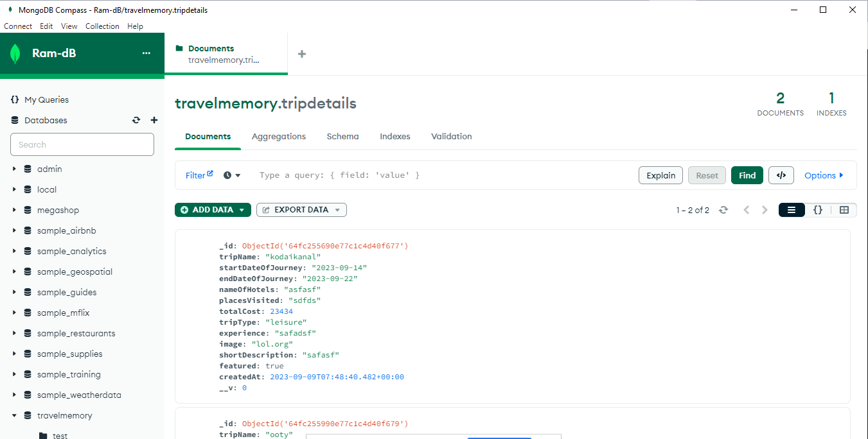Click the megashop database icon
Image resolution: width=868 pixels, height=439 pixels.
tap(28, 210)
